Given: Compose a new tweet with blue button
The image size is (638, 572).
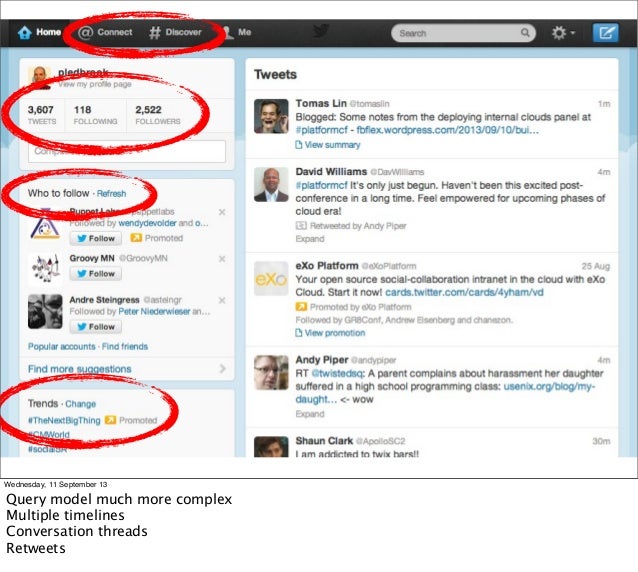Looking at the screenshot, I should tap(605, 33).
